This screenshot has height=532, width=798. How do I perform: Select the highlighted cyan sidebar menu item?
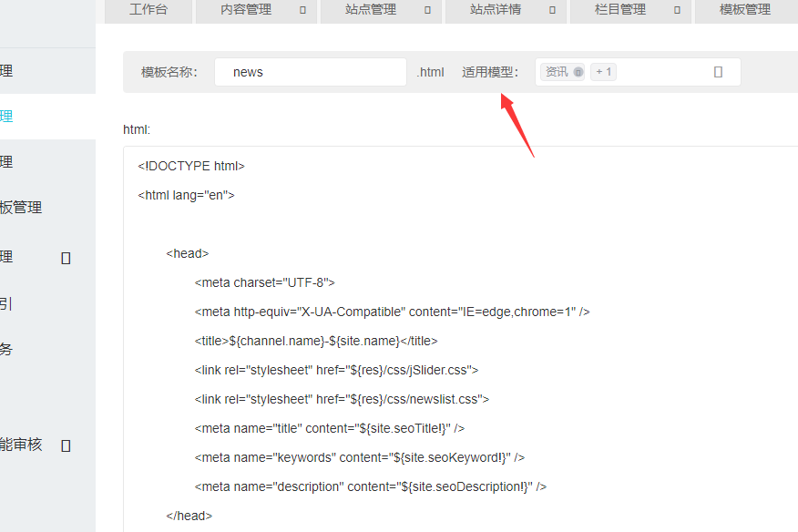[x=48, y=116]
